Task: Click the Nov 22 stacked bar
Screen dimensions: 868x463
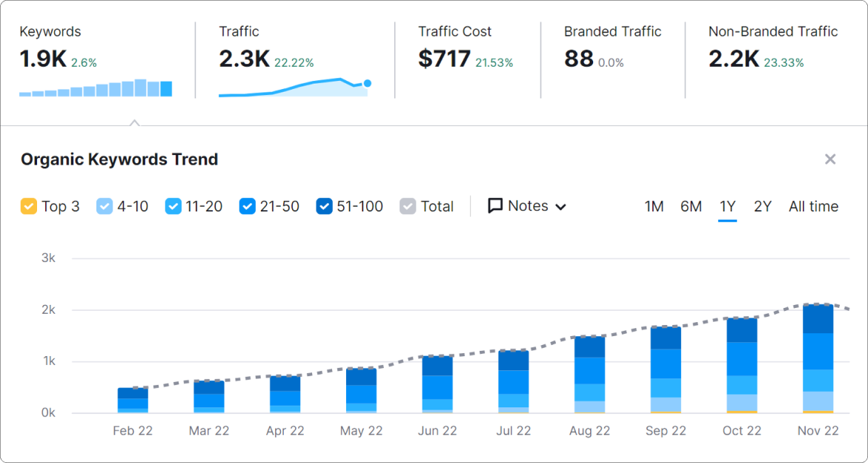Action: pyautogui.click(x=818, y=359)
